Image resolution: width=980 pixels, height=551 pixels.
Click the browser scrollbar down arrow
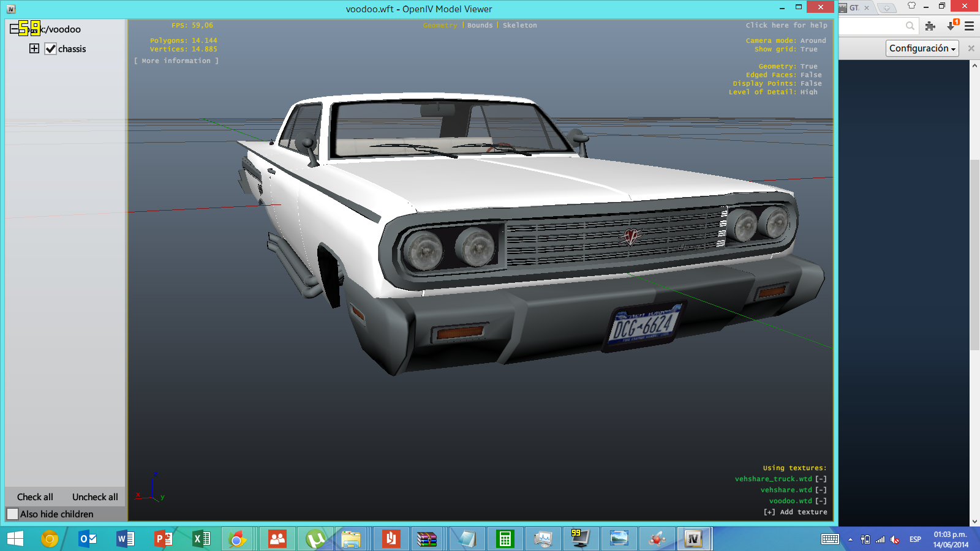(974, 522)
